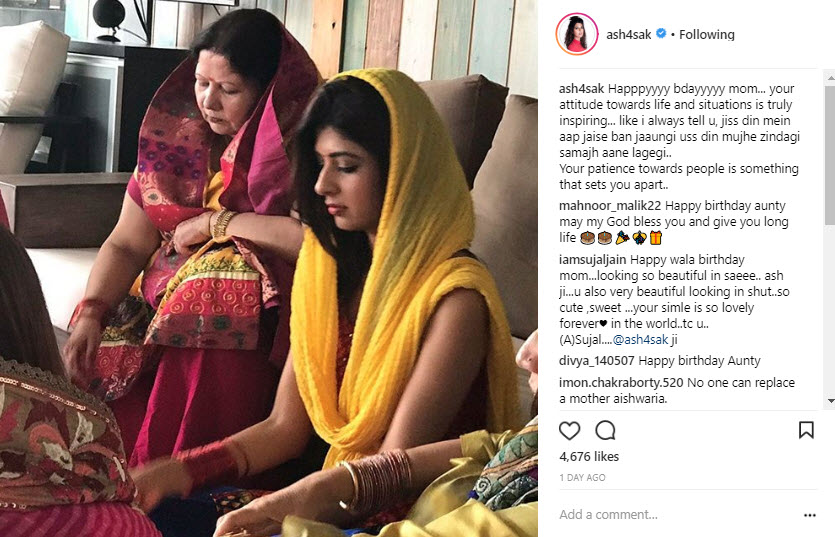Open ash4sak profile picture avatar
Image resolution: width=835 pixels, height=537 pixels.
(577, 34)
